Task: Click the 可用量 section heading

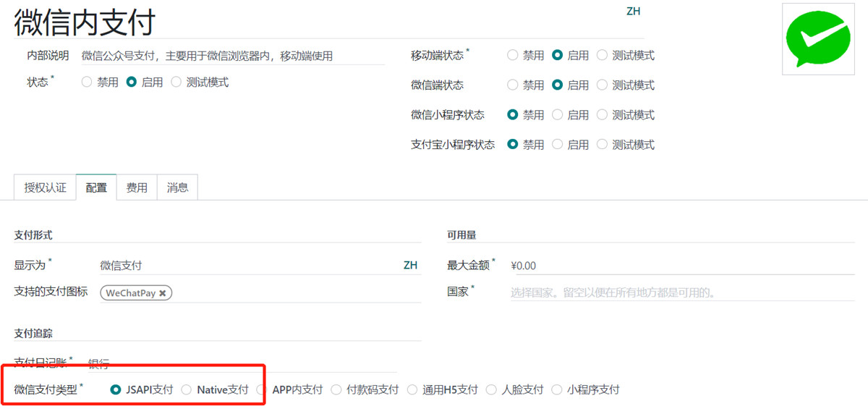Action: coord(461,235)
